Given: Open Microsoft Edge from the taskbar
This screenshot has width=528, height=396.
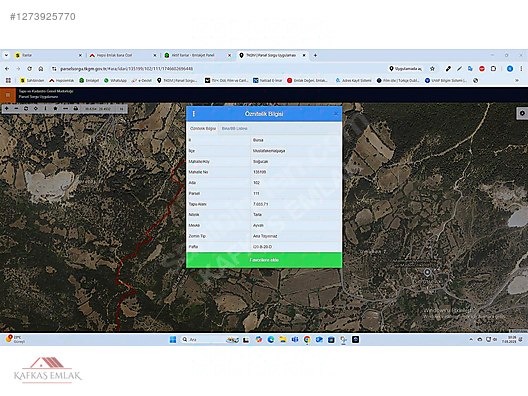Looking at the screenshot, I should [x=270, y=339].
